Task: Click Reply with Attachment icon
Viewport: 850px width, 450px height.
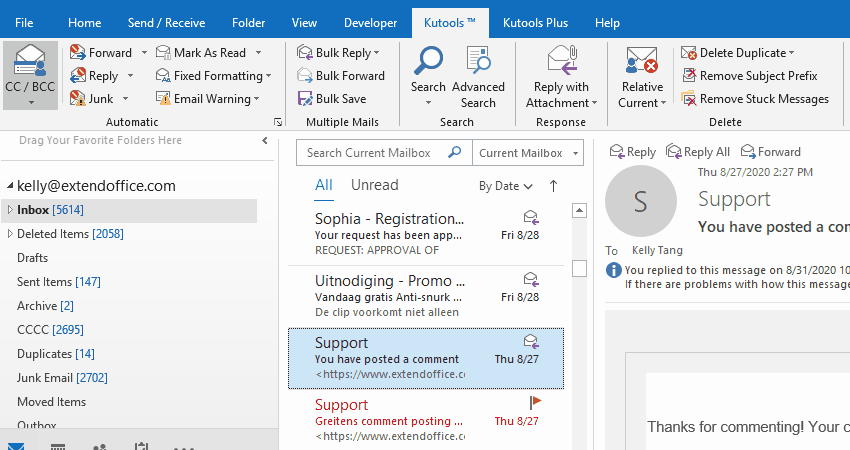Action: click(x=562, y=60)
